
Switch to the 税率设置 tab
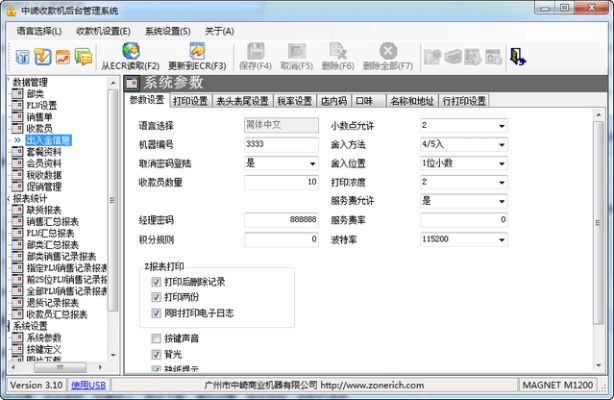(x=294, y=101)
